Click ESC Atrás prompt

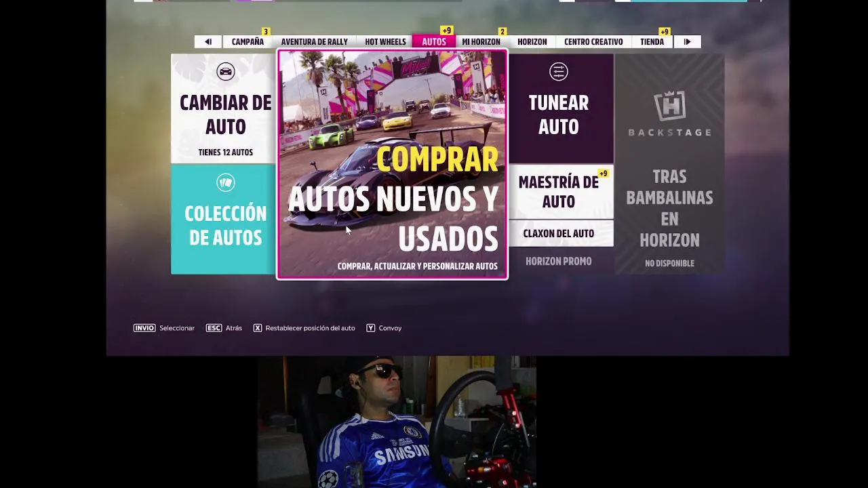(x=224, y=328)
